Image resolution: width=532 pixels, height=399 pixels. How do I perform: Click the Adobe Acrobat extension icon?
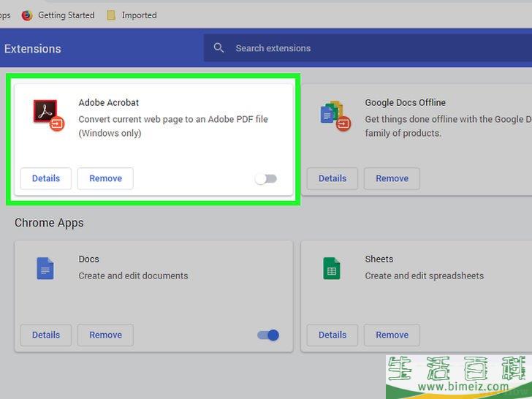[x=48, y=115]
